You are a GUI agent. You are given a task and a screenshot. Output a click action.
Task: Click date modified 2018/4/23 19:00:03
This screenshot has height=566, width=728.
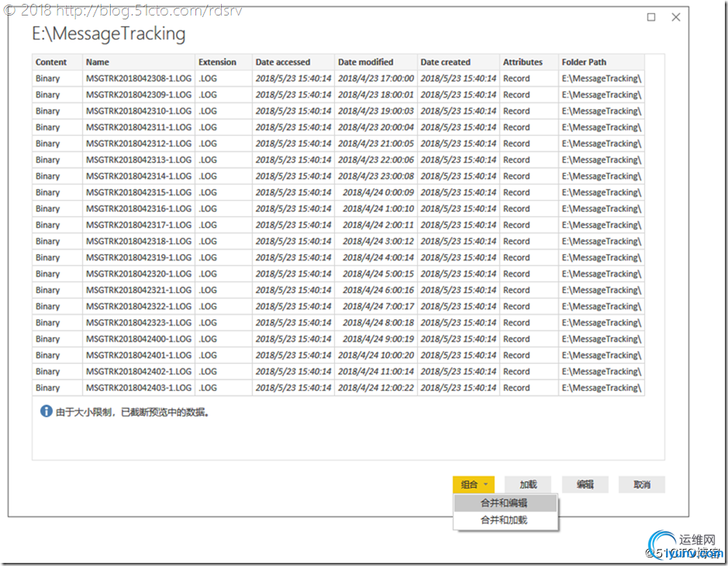375,111
